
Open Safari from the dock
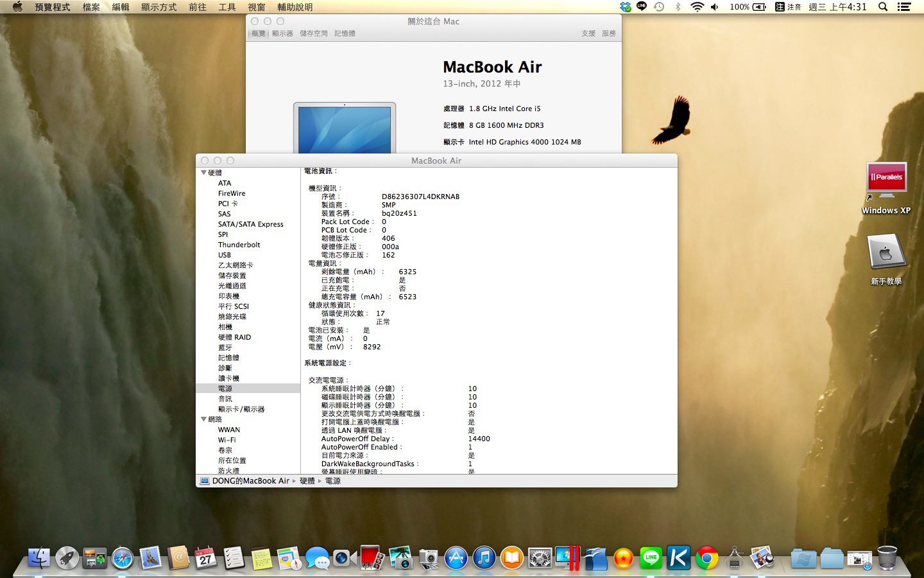click(122, 558)
